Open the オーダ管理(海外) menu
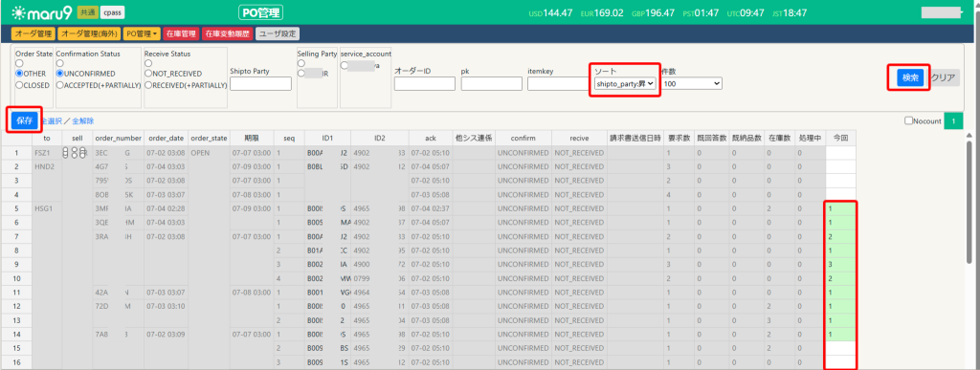 click(x=89, y=34)
